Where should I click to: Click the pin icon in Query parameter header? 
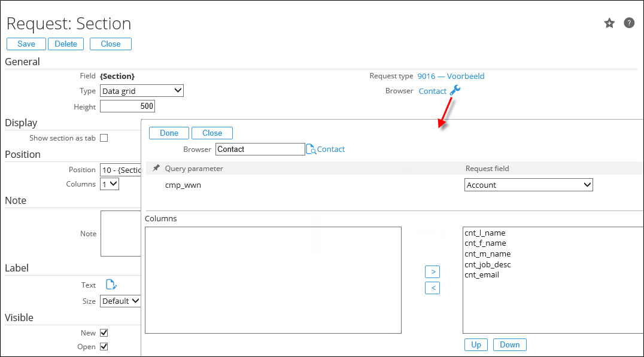tap(156, 169)
